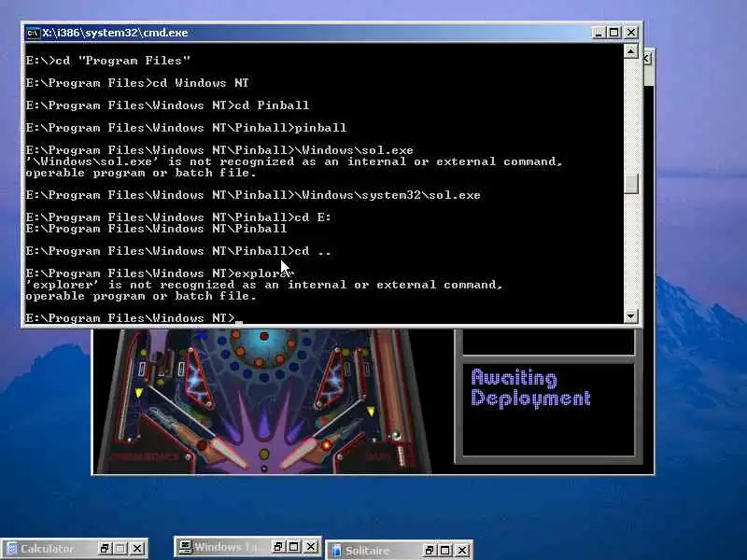
Task: Click the explorer not recognized error line
Action: [264, 285]
